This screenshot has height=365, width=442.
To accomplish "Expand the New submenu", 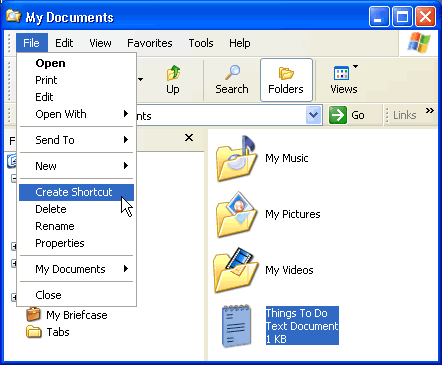I will (76, 166).
